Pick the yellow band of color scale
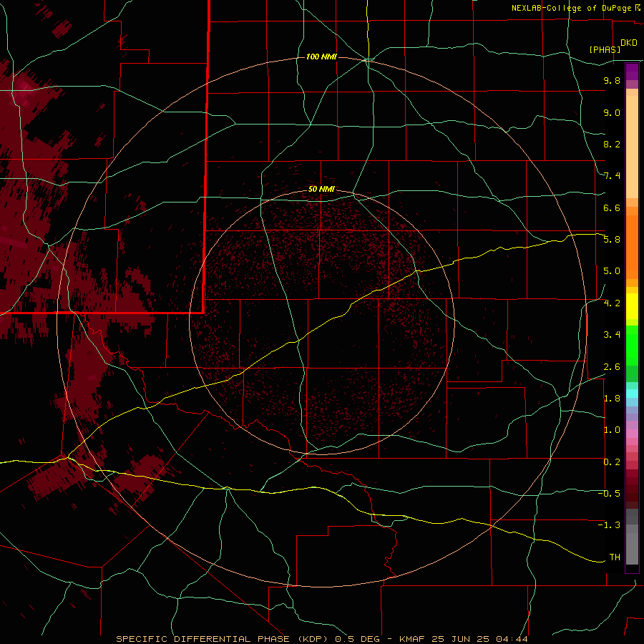The height and width of the screenshot is (644, 644). coord(632,306)
